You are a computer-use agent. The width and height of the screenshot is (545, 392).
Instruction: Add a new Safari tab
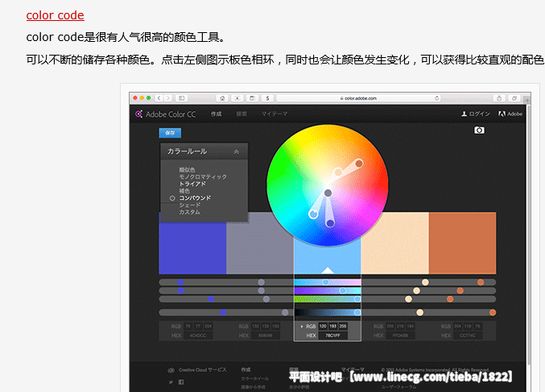pos(527,100)
